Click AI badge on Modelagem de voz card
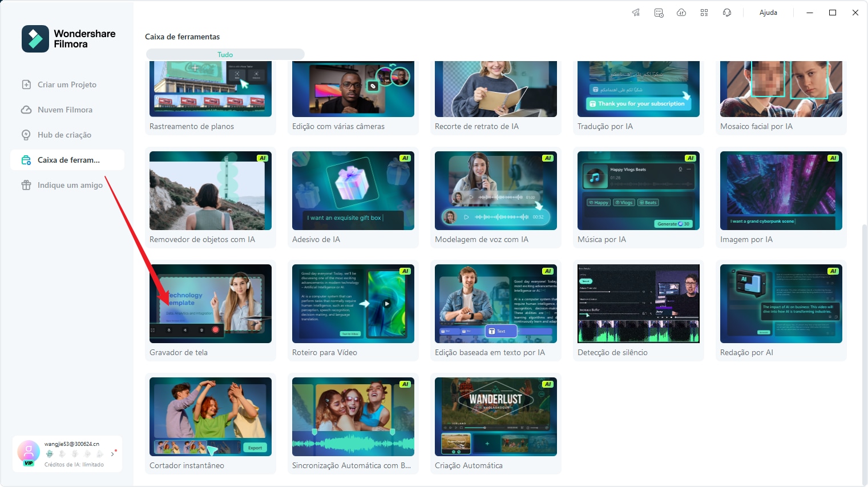 pos(548,158)
